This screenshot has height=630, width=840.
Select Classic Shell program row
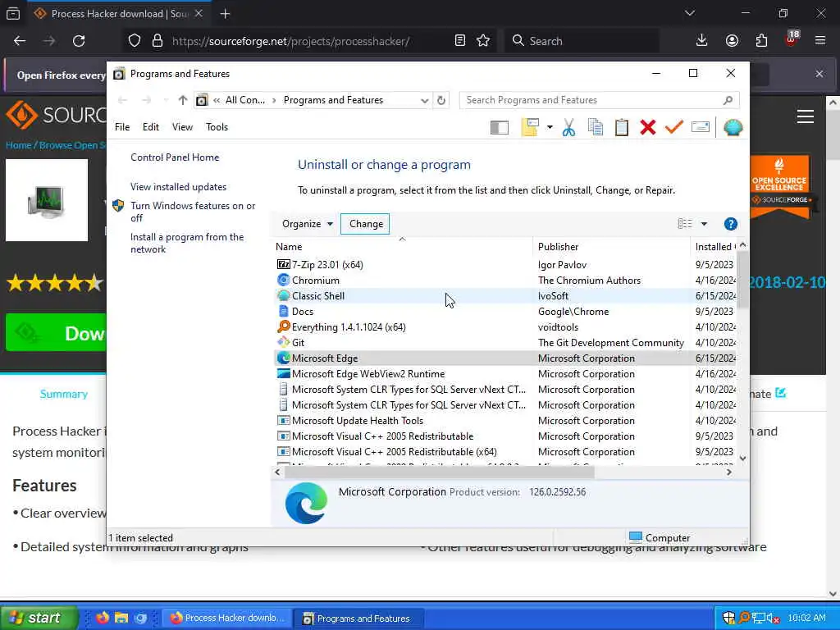tap(504, 295)
